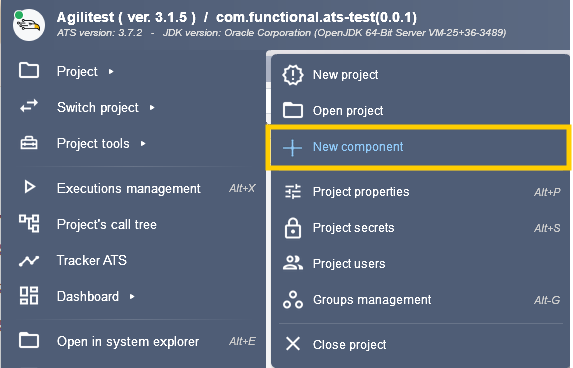Click the sliders icon for Project properties
573x368 pixels.
click(x=293, y=191)
